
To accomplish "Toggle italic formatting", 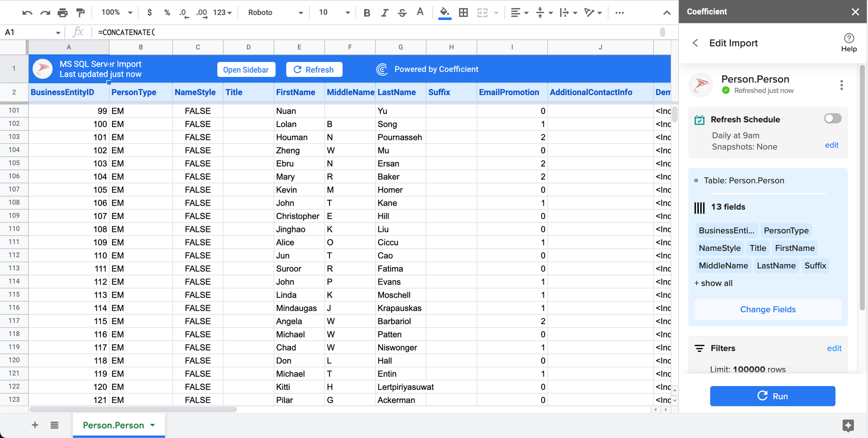I will pyautogui.click(x=385, y=13).
